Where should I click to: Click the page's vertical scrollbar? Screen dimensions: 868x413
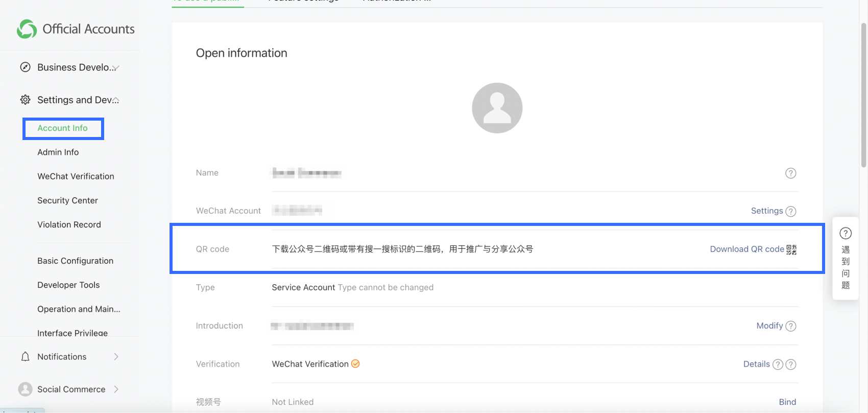coord(863,95)
